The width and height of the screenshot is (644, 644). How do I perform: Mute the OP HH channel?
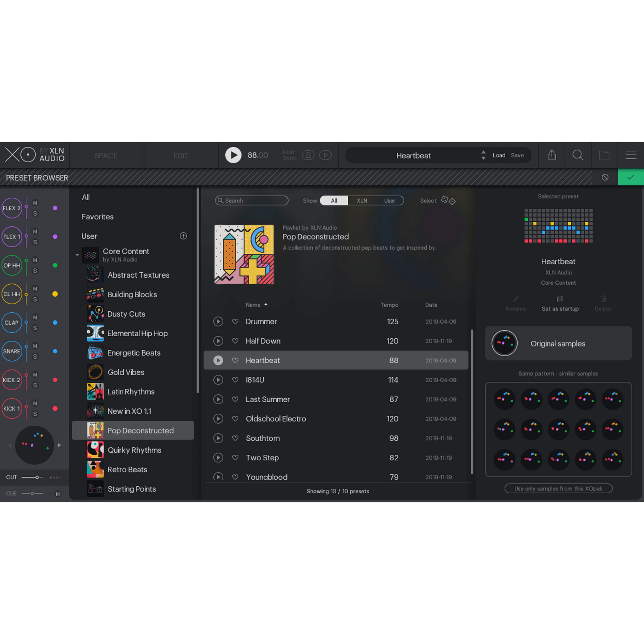[x=35, y=260]
